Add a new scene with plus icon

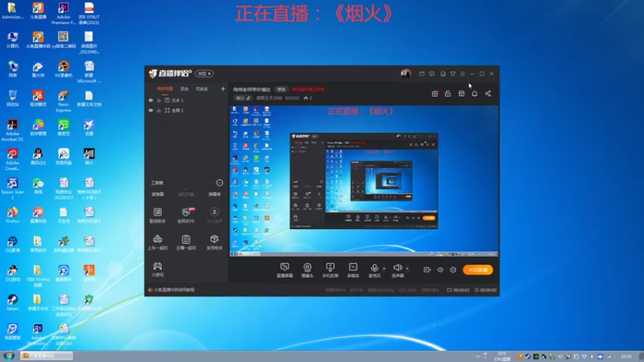(223, 88)
